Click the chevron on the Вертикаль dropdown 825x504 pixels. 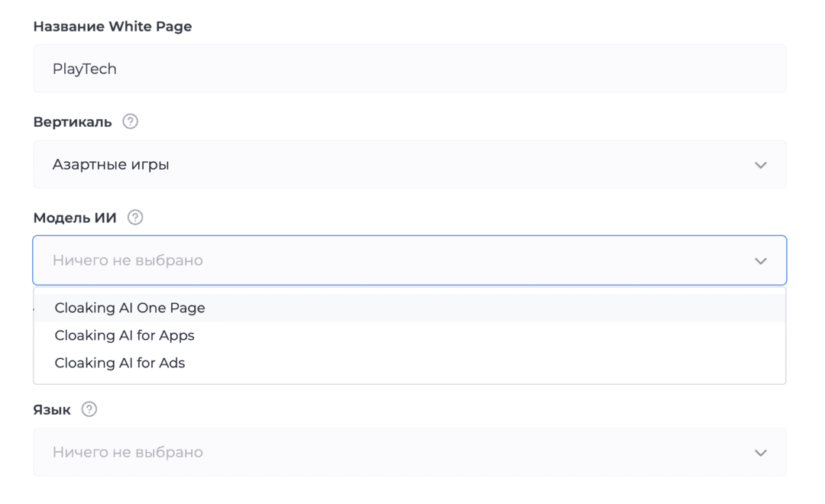pos(761,164)
